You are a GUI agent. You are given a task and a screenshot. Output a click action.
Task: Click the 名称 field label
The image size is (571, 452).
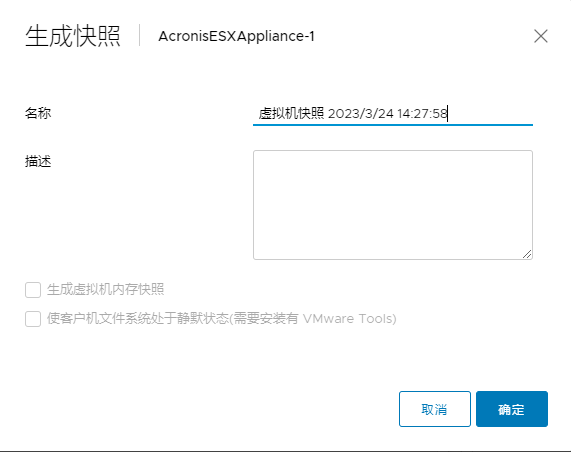(38, 113)
